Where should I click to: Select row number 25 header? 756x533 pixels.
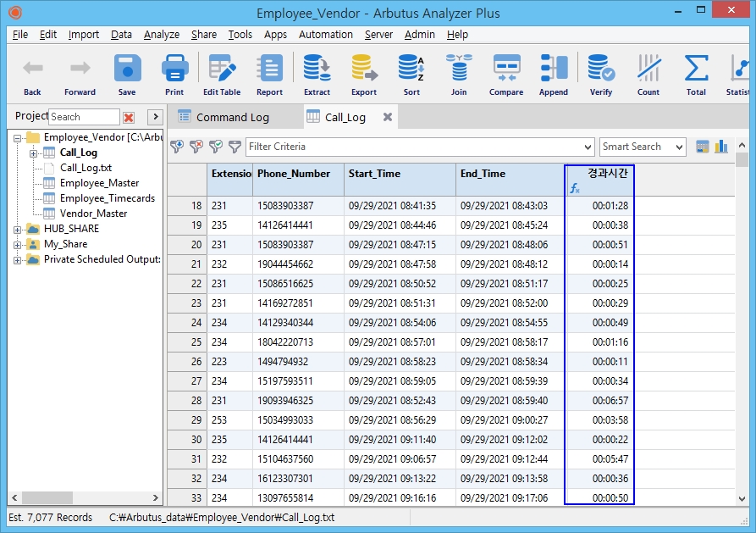tap(187, 342)
